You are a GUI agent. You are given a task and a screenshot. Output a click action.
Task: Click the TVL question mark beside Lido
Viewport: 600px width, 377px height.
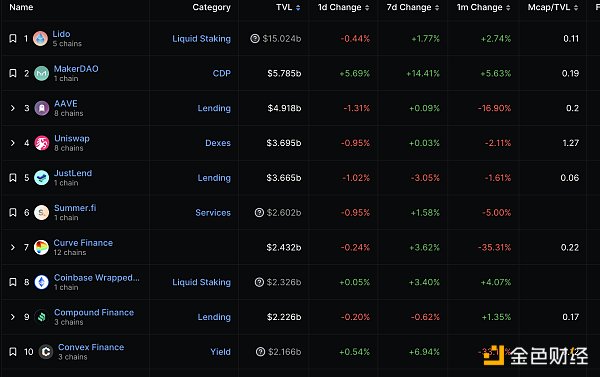click(255, 38)
